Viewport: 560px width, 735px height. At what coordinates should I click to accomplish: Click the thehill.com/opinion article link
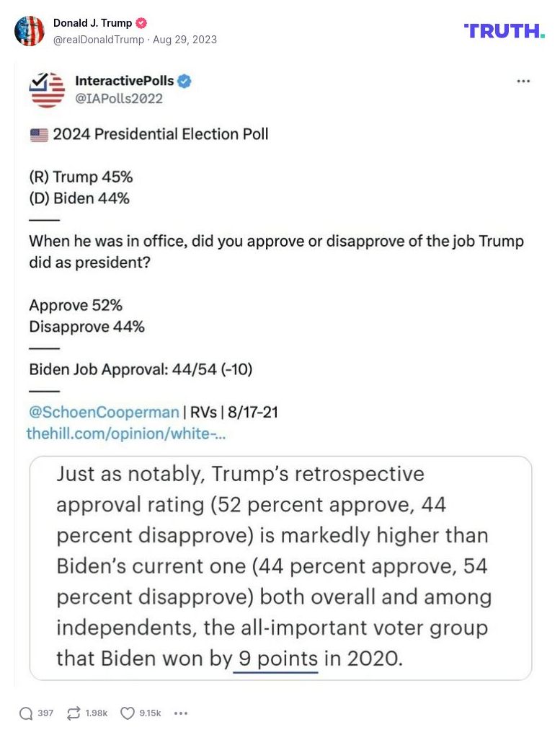[126, 434]
